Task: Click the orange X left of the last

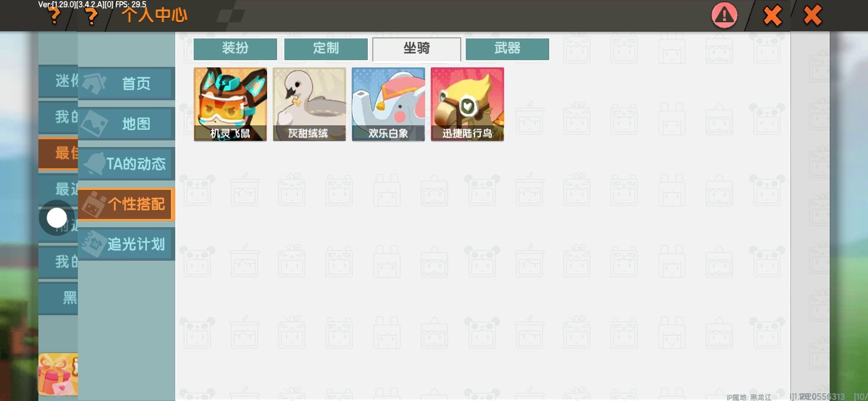Action: [772, 15]
